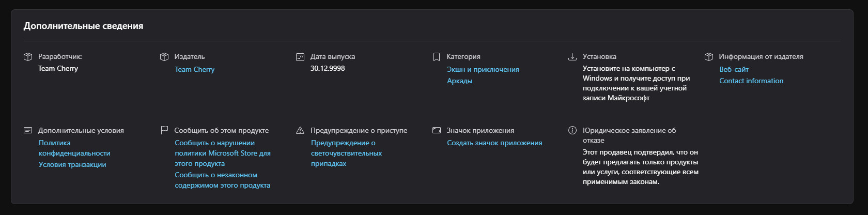Image resolution: width=868 pixels, height=215 pixels.
Task: Visit the publisher's Веб-сайт link
Action: (x=734, y=69)
